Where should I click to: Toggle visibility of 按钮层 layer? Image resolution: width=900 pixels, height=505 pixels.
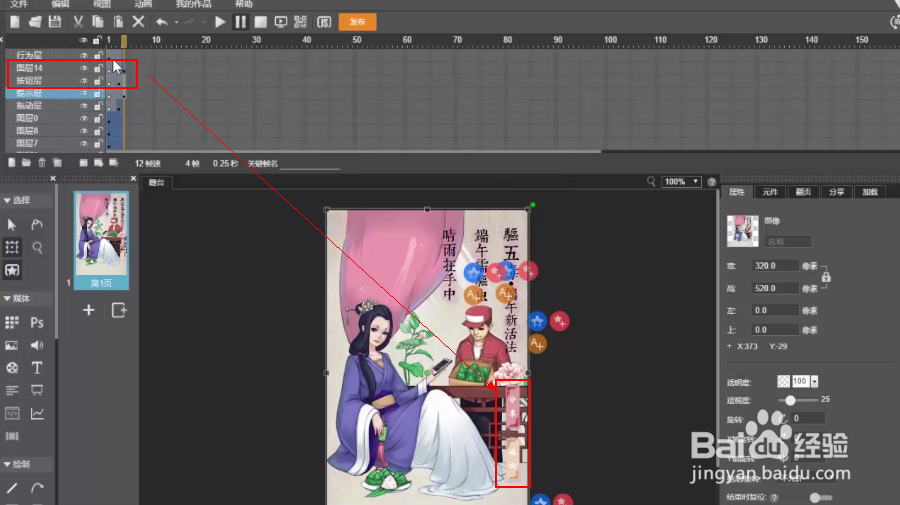tap(84, 81)
